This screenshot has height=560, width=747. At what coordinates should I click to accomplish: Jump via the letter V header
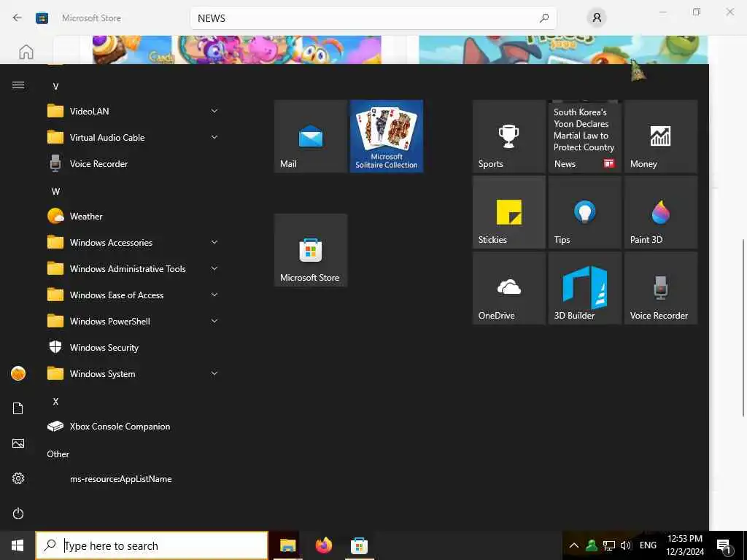pos(55,87)
